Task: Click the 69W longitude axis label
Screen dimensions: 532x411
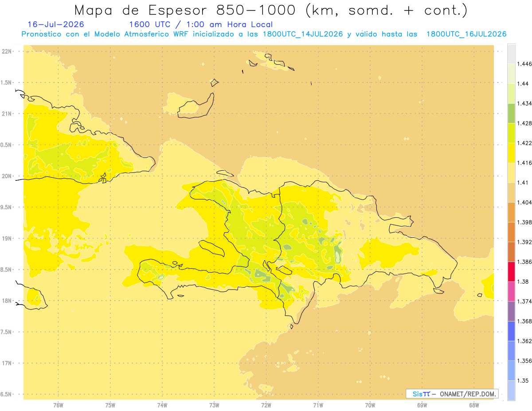Action: coord(422,405)
